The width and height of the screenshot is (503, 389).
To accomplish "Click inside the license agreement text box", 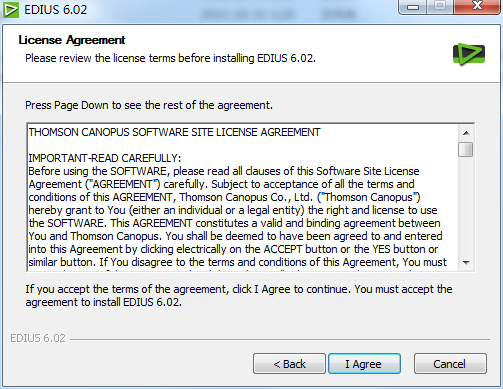I will pos(243,197).
